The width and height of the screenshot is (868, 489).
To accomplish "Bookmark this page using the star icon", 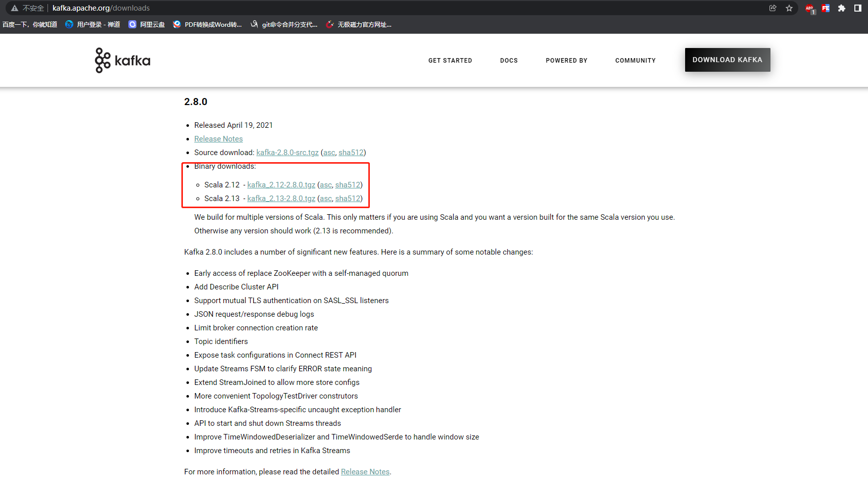I will coord(789,8).
